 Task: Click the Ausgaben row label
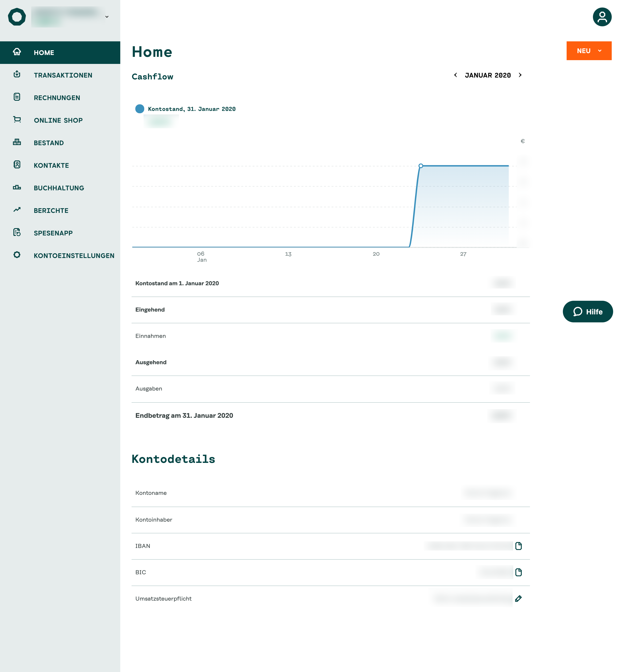(x=149, y=388)
